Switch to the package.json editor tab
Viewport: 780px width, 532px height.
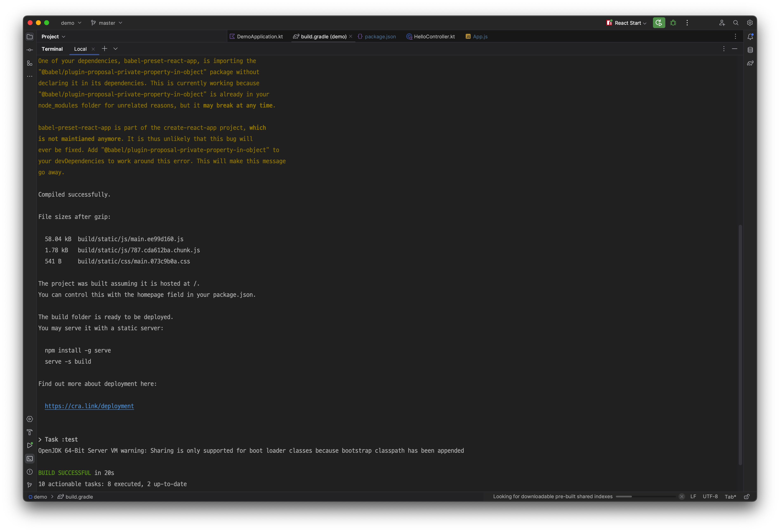pyautogui.click(x=380, y=36)
